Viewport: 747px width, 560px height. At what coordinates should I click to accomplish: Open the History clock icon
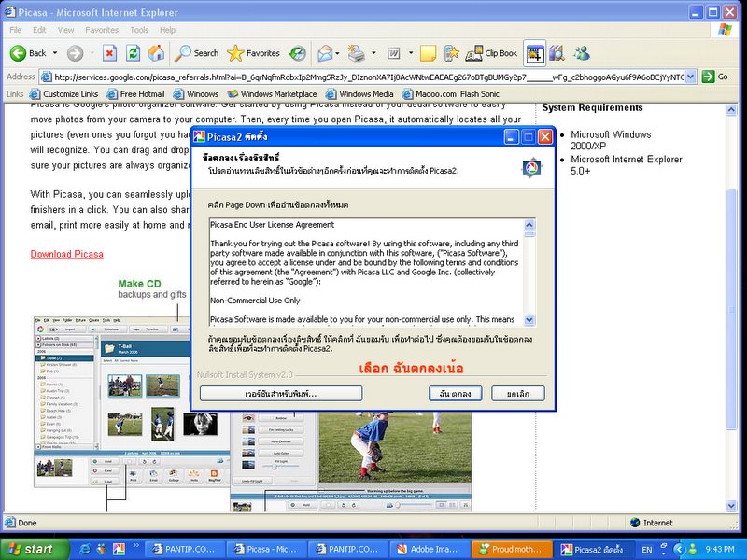coord(298,53)
